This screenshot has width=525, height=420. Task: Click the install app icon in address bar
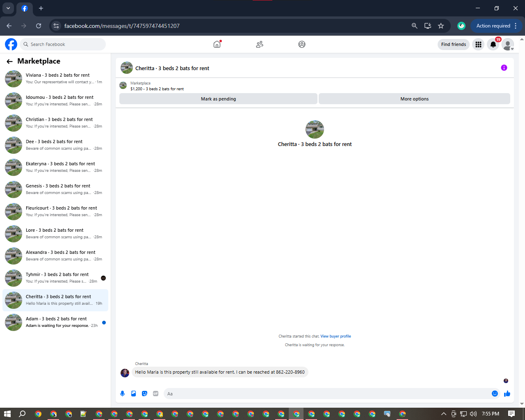tap(428, 26)
